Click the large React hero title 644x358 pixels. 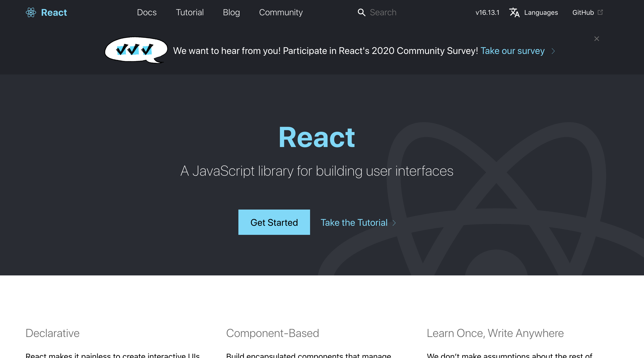click(317, 137)
